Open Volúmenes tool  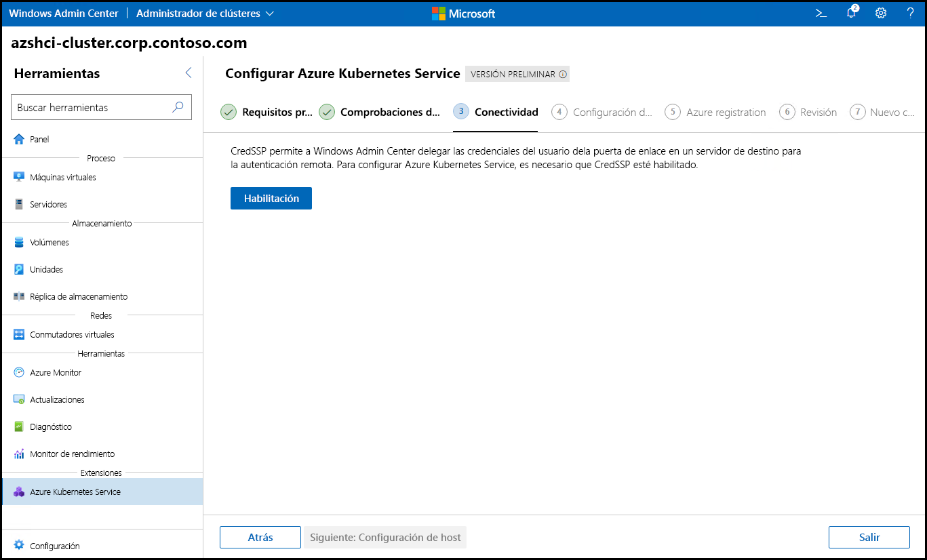(x=102, y=242)
